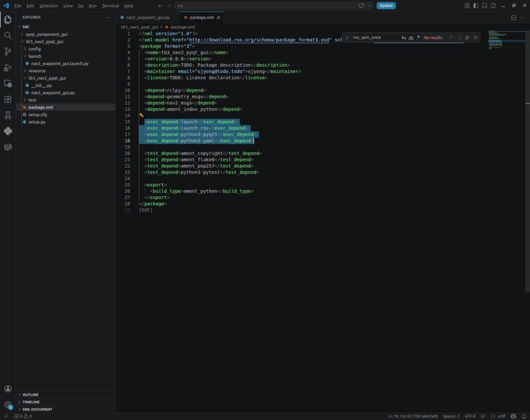Open nav2_waypoint_gui.launch.py file
The height and width of the screenshot is (420, 530).
60,64
